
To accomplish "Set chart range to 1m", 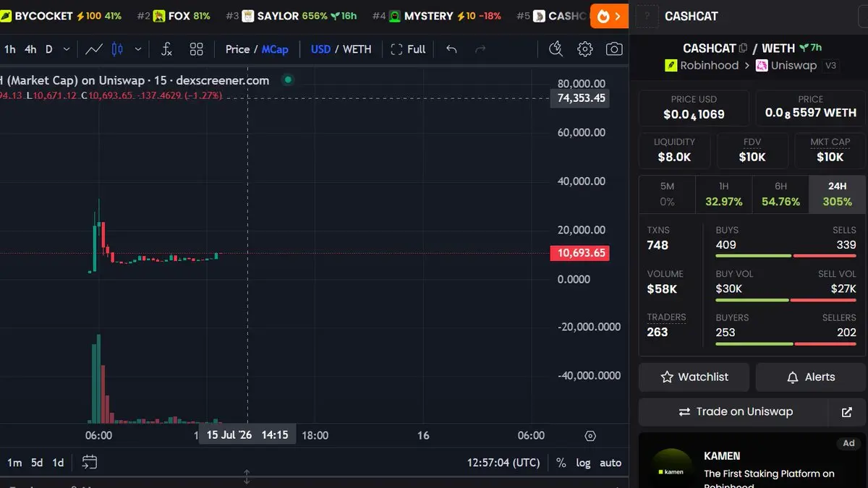I will (14, 463).
